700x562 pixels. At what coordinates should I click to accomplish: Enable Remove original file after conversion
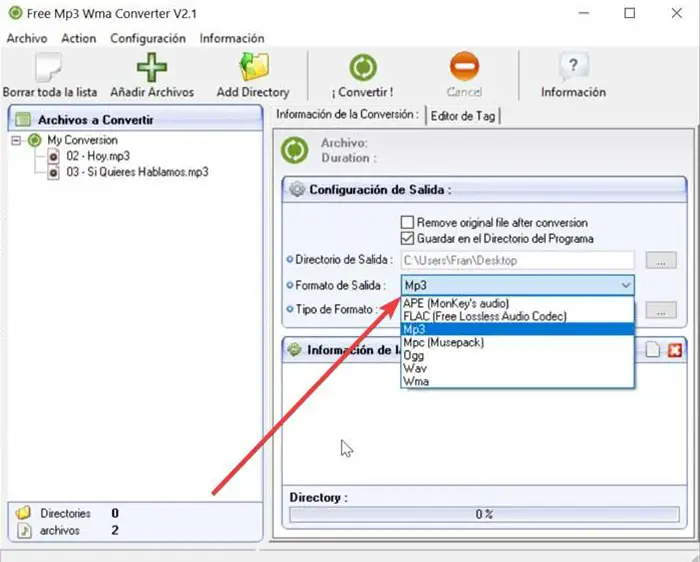pos(407,222)
